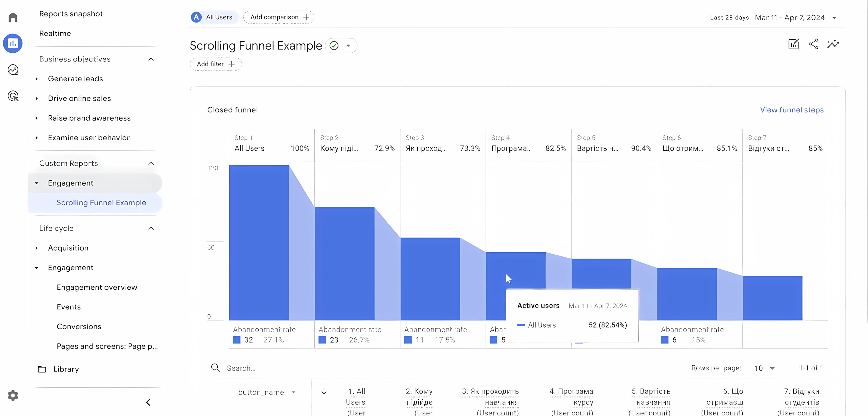Click the Step 1 All Users funnel bar
868x416 pixels.
[259, 243]
